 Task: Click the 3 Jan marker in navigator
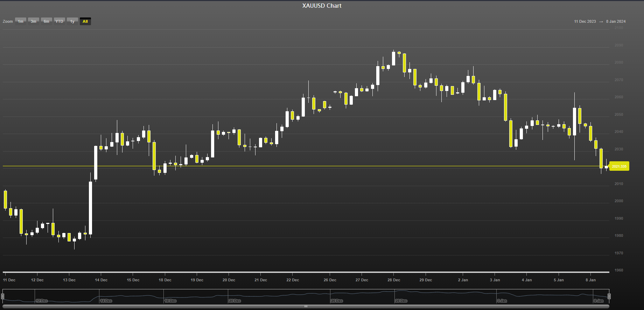(502, 301)
